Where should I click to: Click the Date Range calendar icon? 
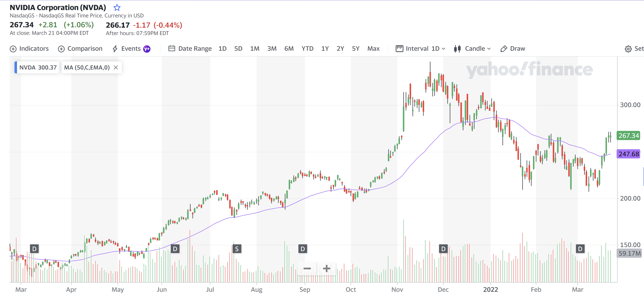pos(172,48)
